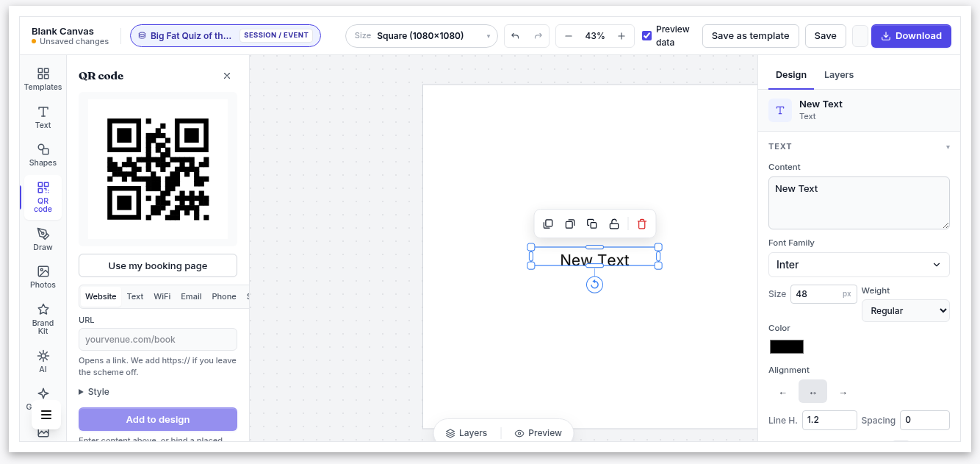This screenshot has height=464, width=980.
Task: Click Save as template
Action: 750,36
